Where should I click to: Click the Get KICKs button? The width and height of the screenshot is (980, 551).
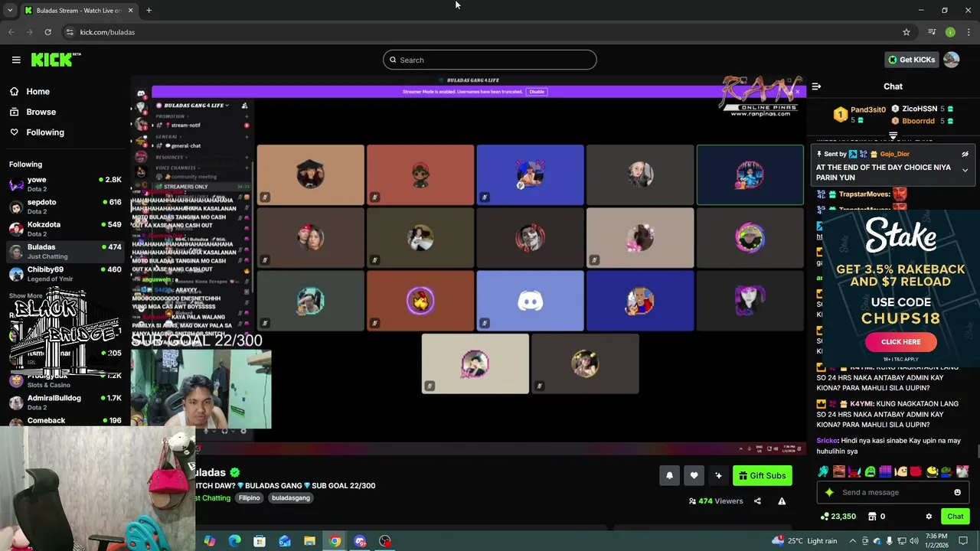tap(911, 60)
